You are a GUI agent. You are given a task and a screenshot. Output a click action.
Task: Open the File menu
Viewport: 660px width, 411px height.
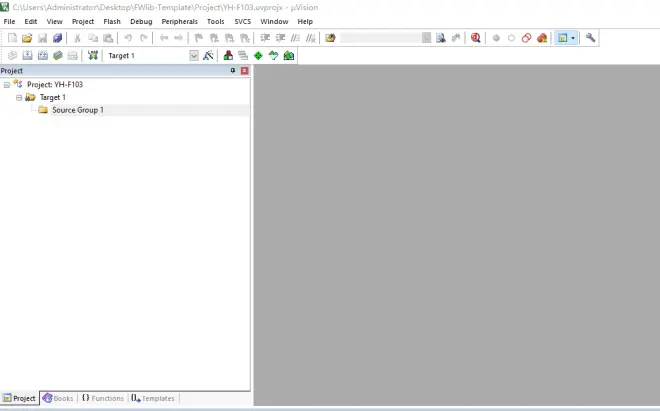(9, 21)
